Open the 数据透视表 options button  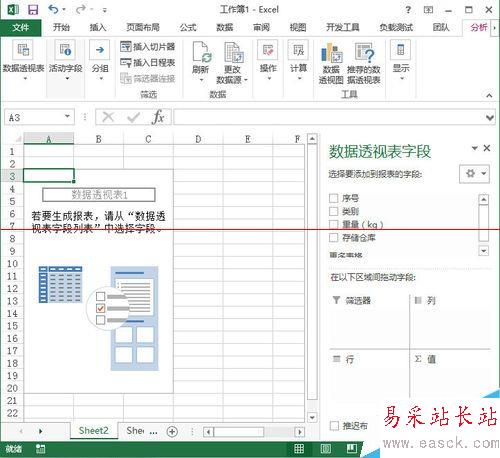[23, 60]
